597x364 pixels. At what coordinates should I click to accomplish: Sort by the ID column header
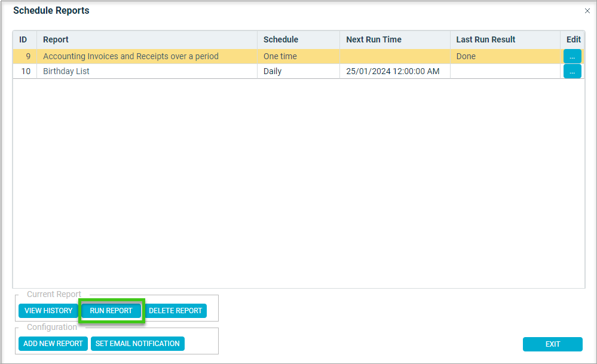click(x=25, y=39)
